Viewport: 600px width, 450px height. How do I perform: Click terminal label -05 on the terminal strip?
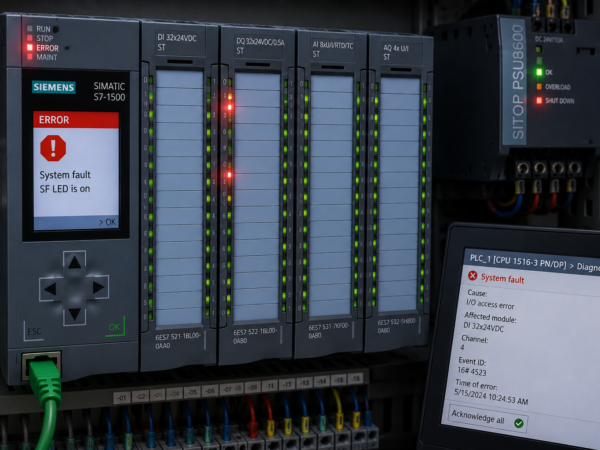(192, 392)
